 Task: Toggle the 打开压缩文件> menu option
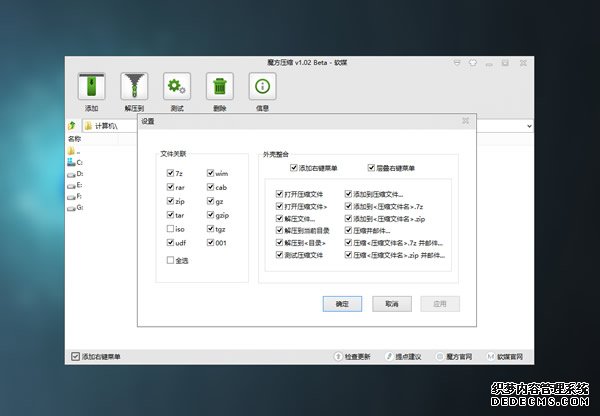point(279,206)
